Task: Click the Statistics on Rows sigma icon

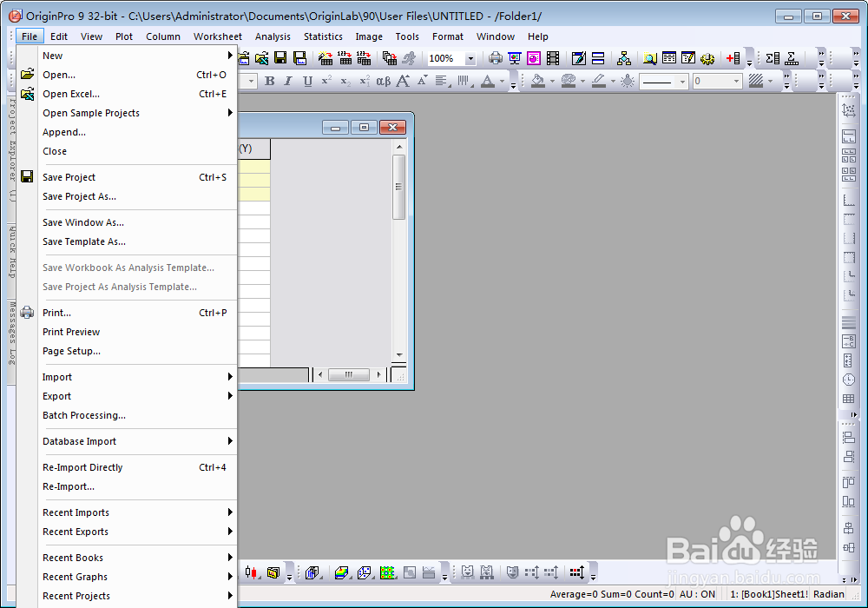Action: [792, 58]
